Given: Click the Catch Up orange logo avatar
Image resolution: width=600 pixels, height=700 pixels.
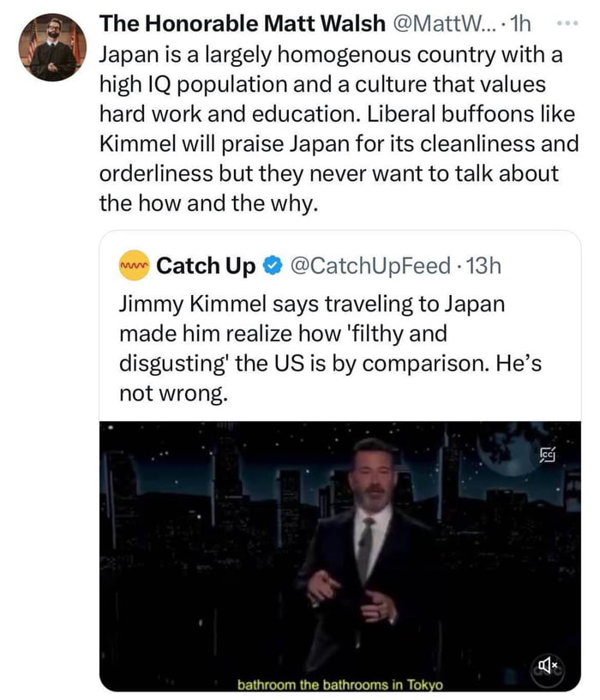Looking at the screenshot, I should (135, 265).
